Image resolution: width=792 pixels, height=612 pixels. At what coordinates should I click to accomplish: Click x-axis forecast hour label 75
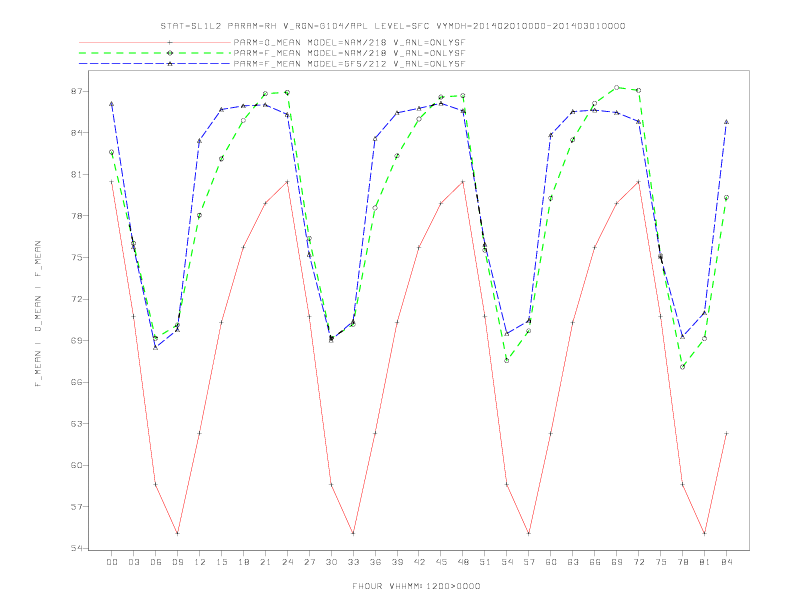pyautogui.click(x=661, y=562)
